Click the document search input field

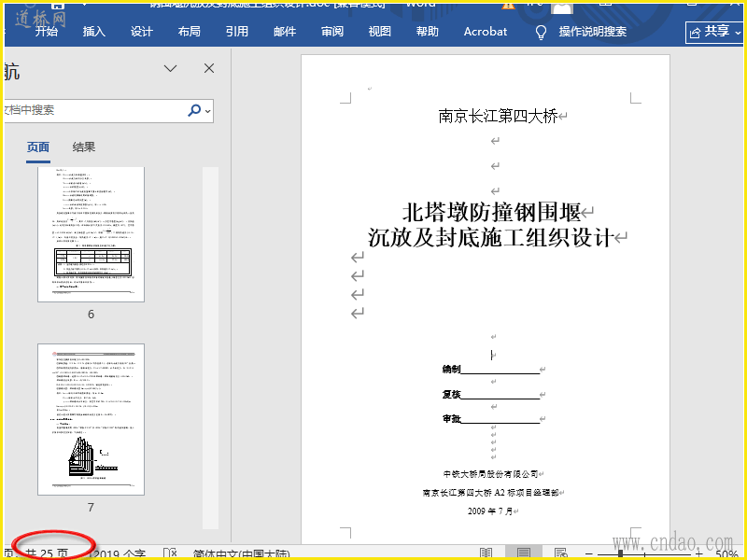click(93, 110)
